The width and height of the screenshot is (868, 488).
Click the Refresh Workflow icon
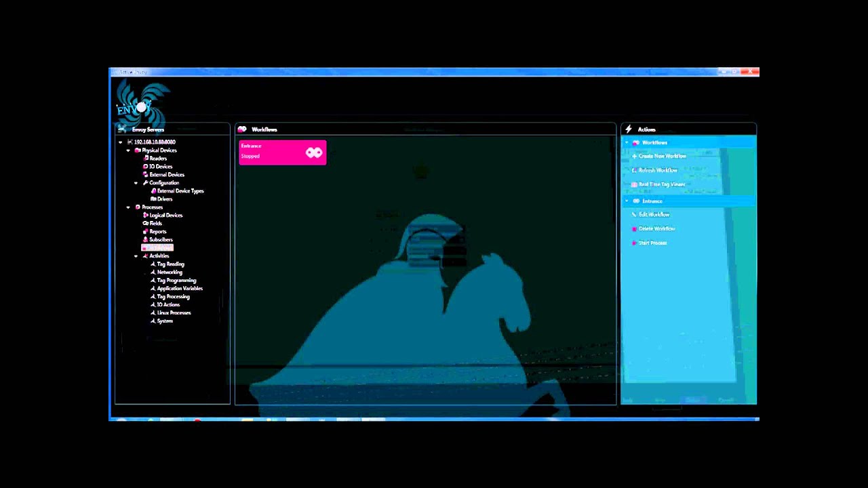click(634, 170)
